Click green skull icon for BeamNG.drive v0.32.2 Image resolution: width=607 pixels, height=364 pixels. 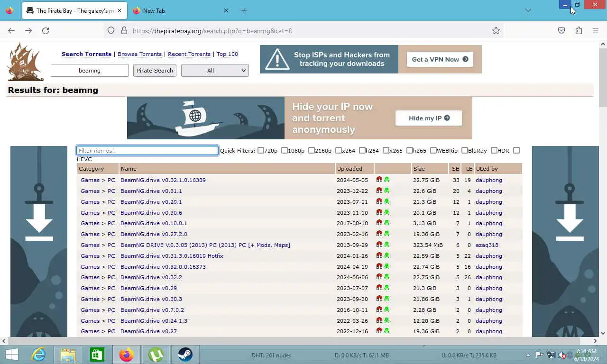(386, 277)
